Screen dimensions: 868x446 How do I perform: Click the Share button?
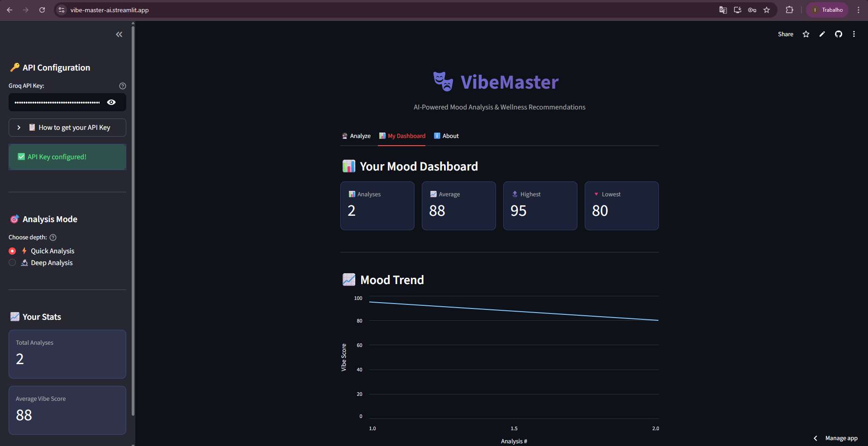coord(786,34)
